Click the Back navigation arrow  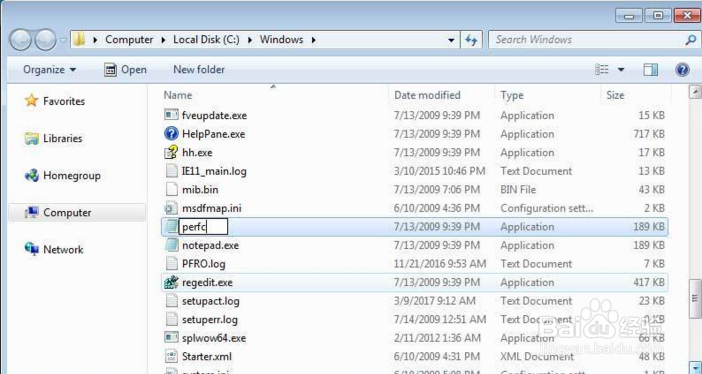tap(20, 40)
